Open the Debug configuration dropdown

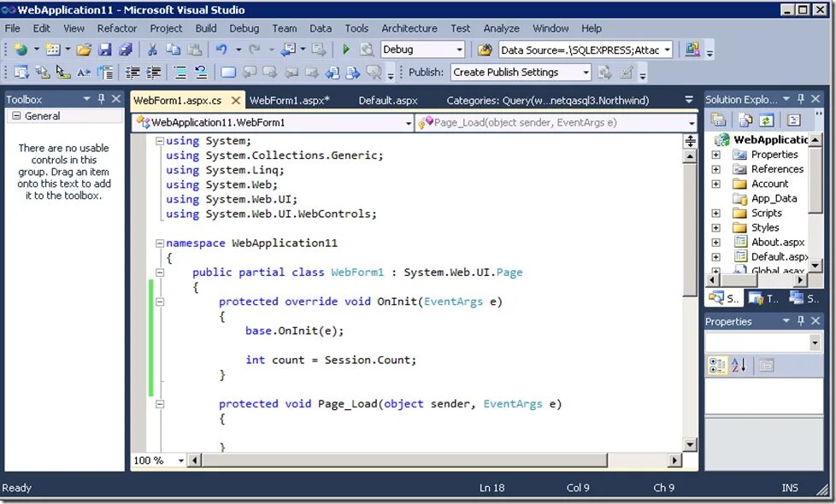[460, 50]
